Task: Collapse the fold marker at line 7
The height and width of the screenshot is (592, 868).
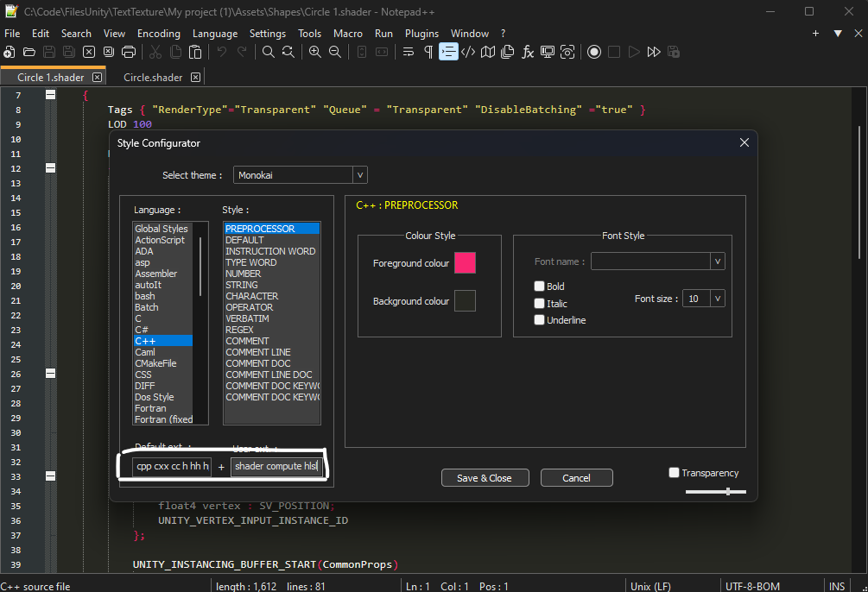Action: tap(50, 95)
